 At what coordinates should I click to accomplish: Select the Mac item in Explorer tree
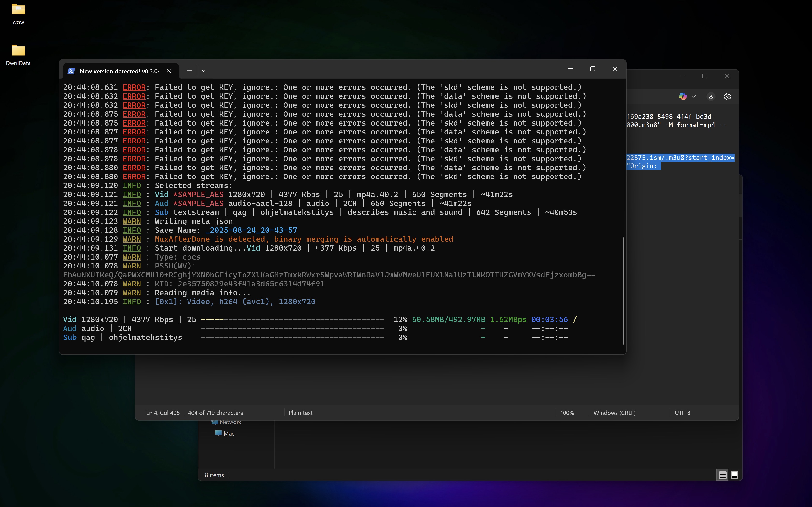(229, 434)
